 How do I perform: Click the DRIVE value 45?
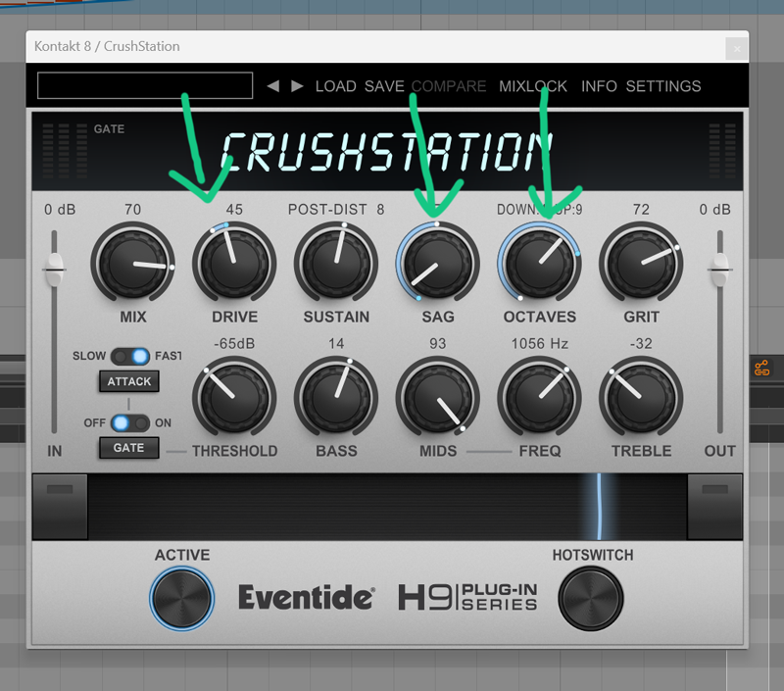(234, 209)
